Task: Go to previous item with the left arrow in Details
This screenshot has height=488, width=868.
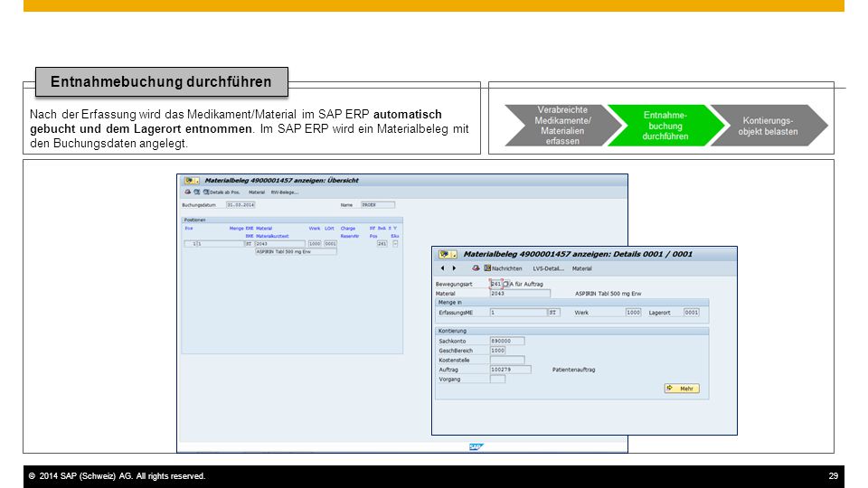Action: tap(442, 268)
